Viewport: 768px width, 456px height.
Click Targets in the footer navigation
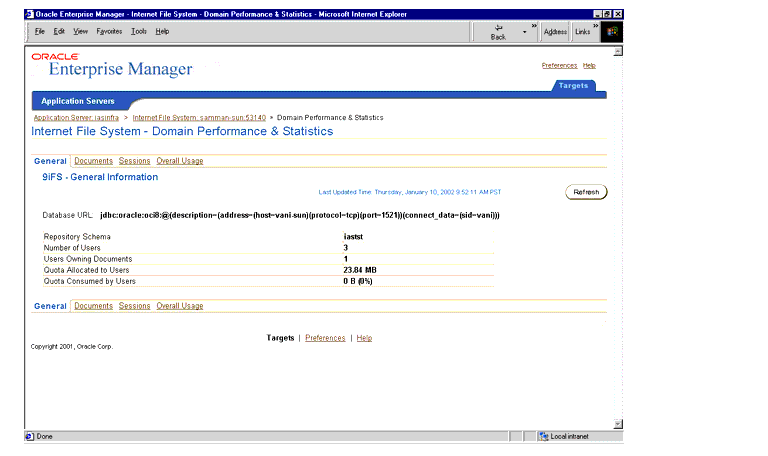coord(280,338)
